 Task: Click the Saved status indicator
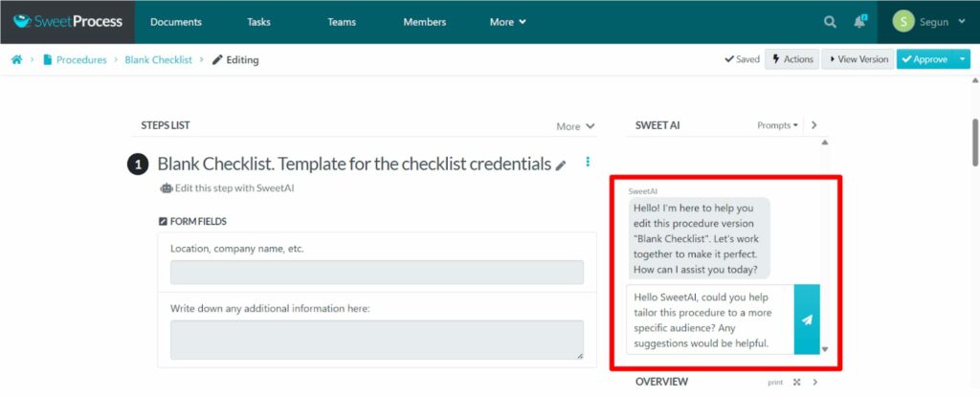click(x=742, y=59)
